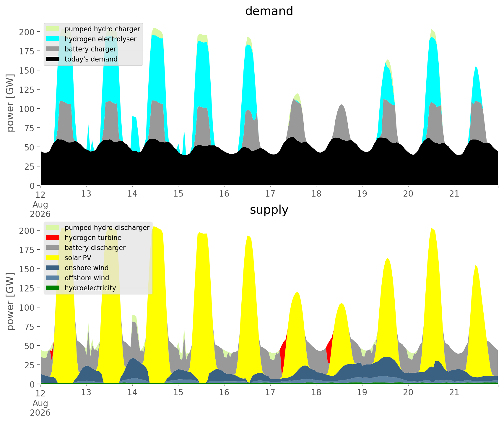The width and height of the screenshot is (504, 423).
Task: Click the "13" date tick under the demand chart
Action: pos(86,194)
